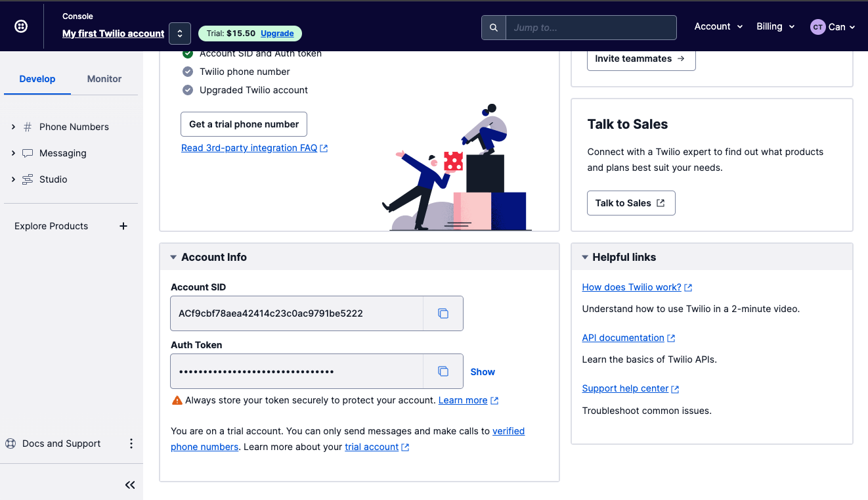868x500 pixels.
Task: Click the Twilio phone number step status icon
Action: [x=188, y=72]
